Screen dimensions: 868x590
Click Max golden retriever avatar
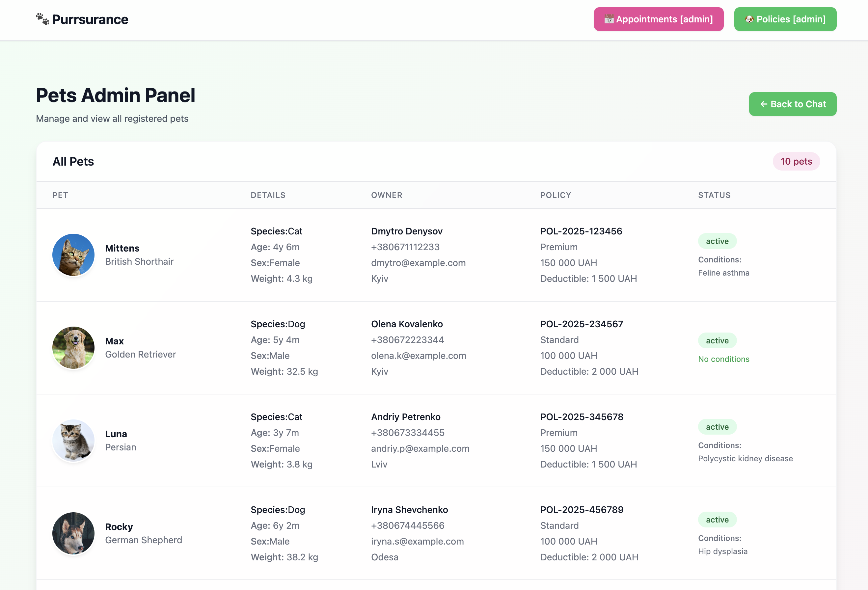click(73, 348)
